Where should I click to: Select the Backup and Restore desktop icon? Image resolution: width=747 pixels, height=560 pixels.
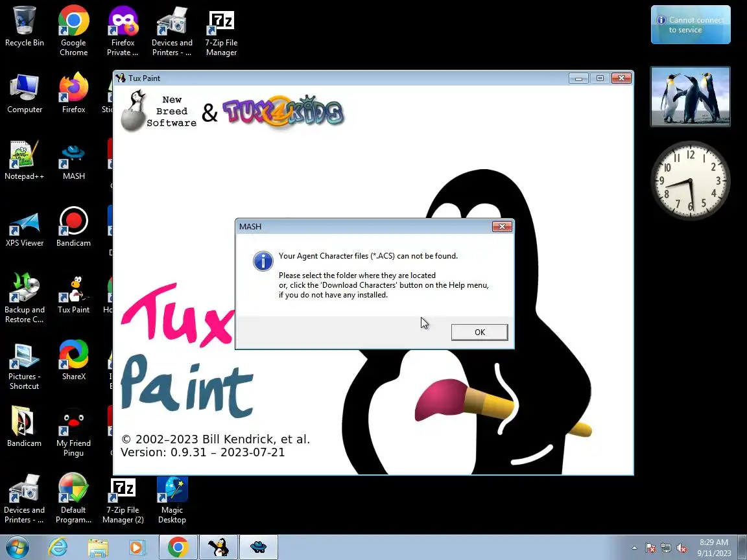click(x=24, y=298)
